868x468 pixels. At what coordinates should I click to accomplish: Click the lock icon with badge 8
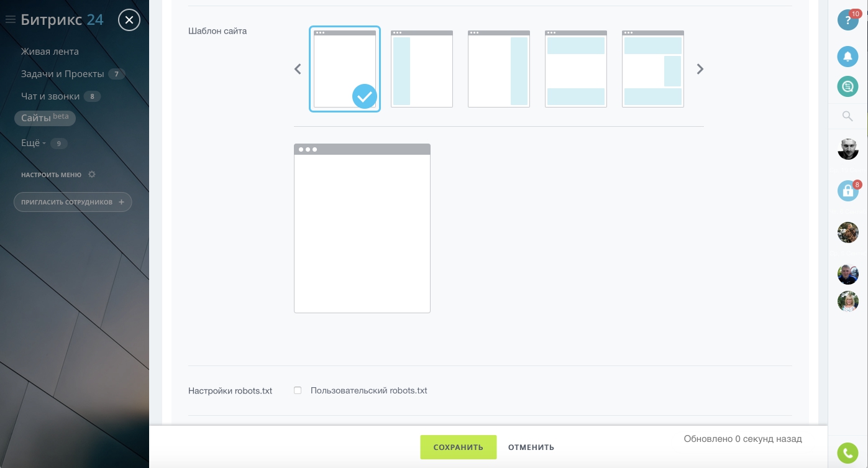click(847, 191)
